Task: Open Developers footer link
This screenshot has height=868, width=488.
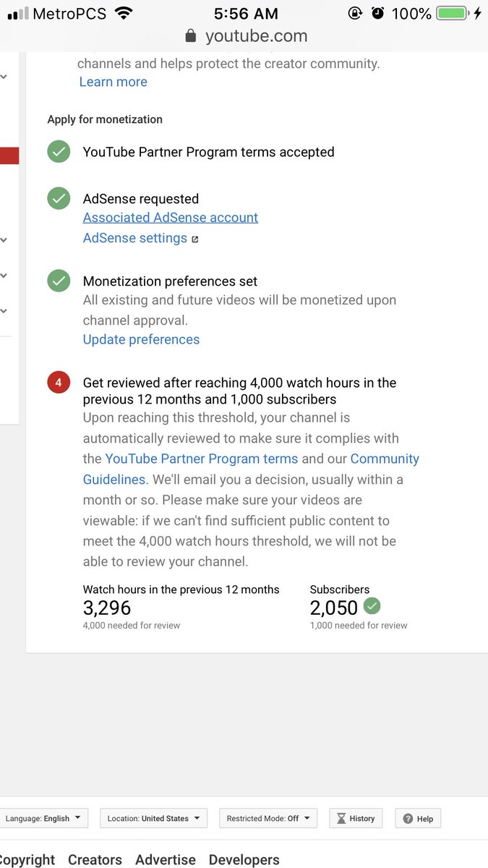Action: pyautogui.click(x=244, y=859)
